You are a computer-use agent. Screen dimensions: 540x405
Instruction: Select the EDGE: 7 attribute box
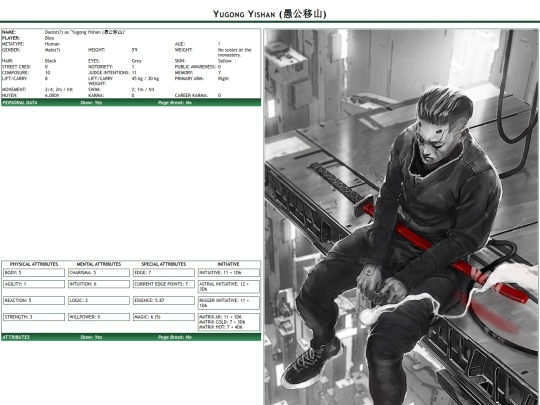164,273
